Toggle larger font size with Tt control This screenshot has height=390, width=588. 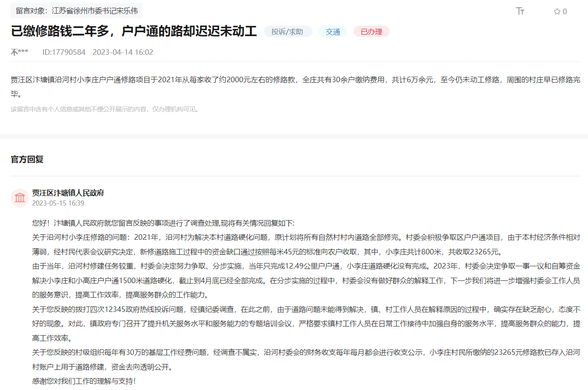[x=520, y=11]
